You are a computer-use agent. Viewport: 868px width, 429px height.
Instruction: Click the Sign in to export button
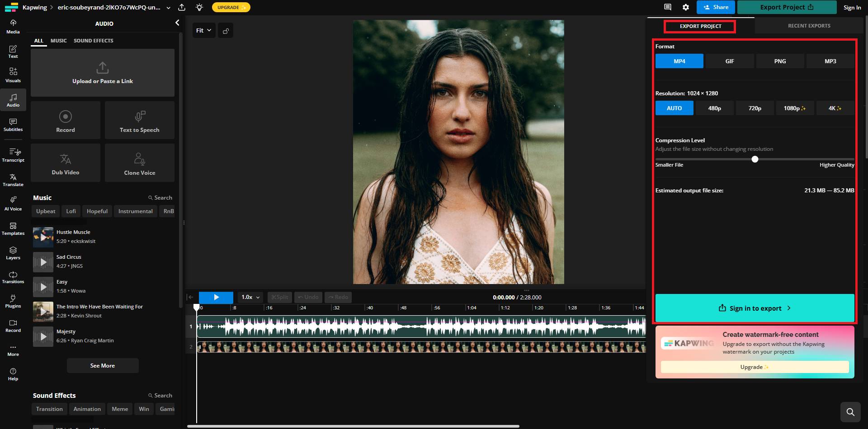[x=754, y=308]
